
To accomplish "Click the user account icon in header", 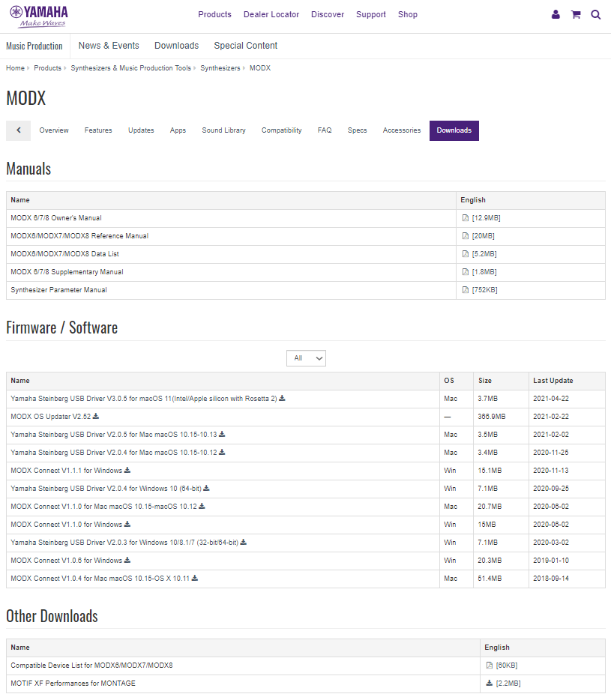I will coord(556,14).
